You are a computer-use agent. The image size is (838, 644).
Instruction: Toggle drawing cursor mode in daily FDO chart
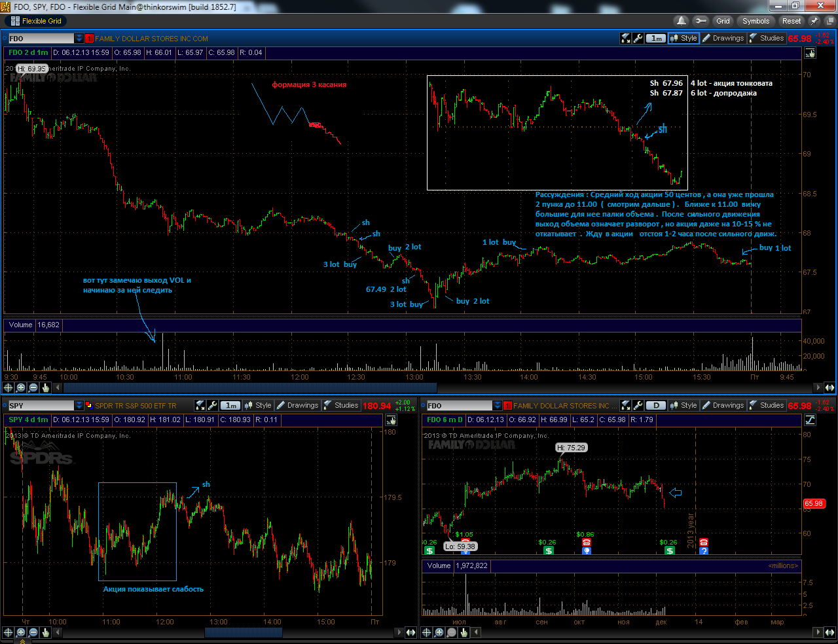811,420
